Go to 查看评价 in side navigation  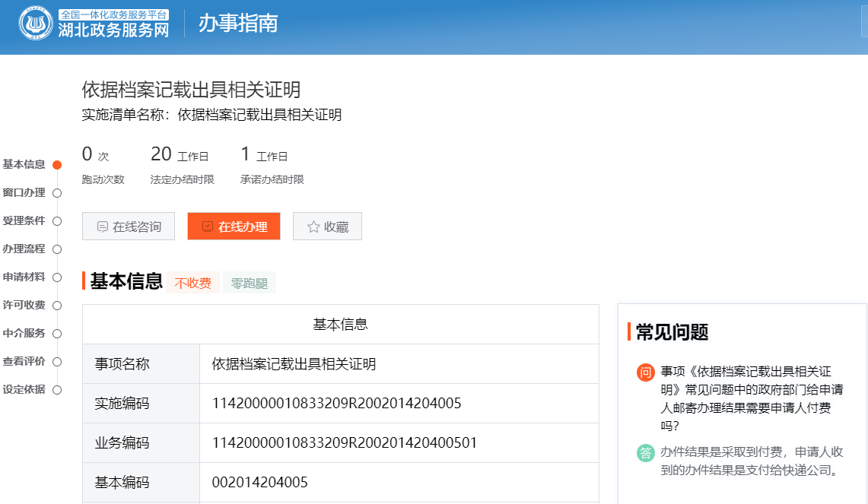click(x=24, y=361)
